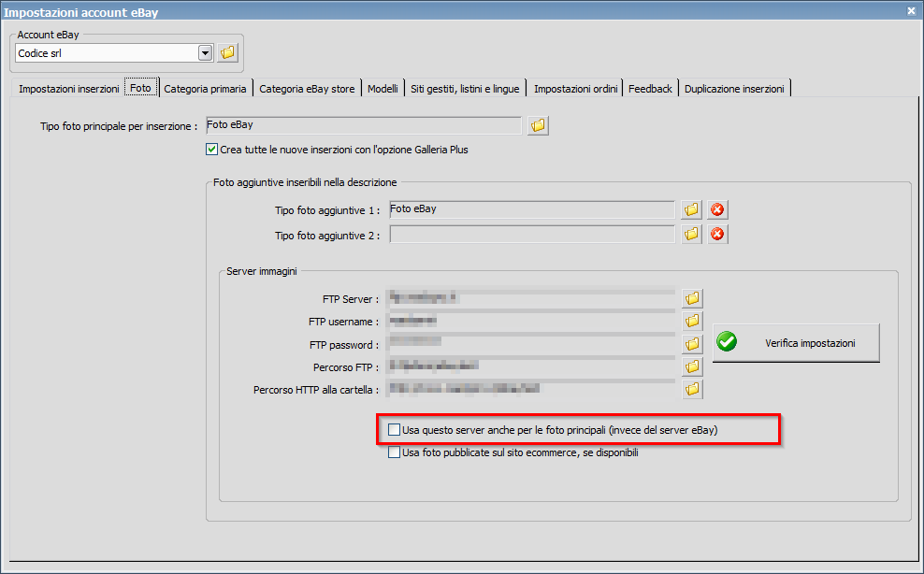The image size is (924, 574).
Task: Clear Tipo foto aggiuntive 1 with red X
Action: click(717, 209)
